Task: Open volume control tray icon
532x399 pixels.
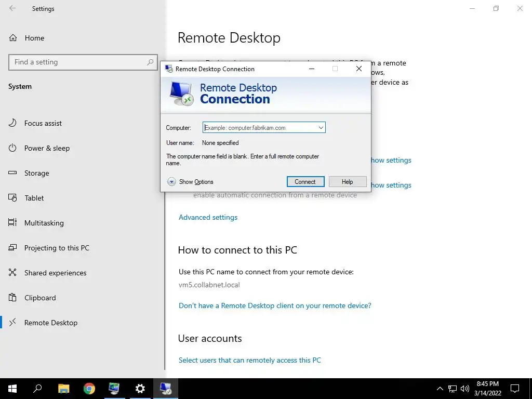Action: pyautogui.click(x=465, y=389)
